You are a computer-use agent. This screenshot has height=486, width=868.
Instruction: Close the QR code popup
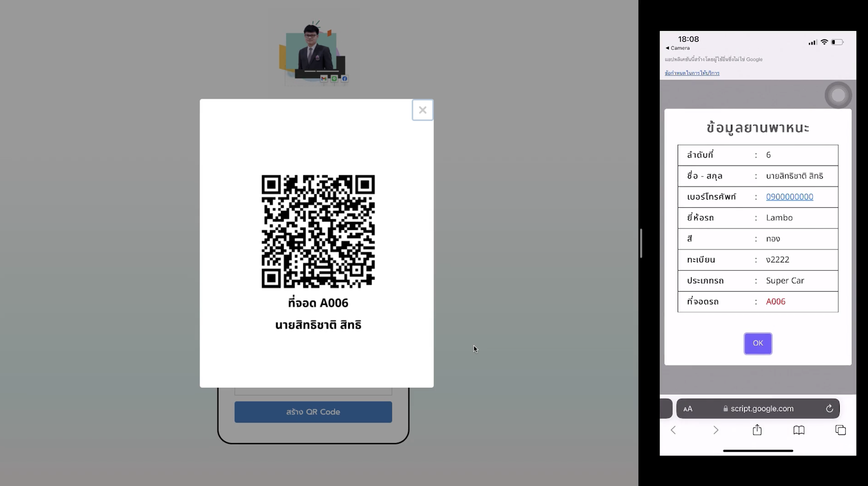pos(423,110)
